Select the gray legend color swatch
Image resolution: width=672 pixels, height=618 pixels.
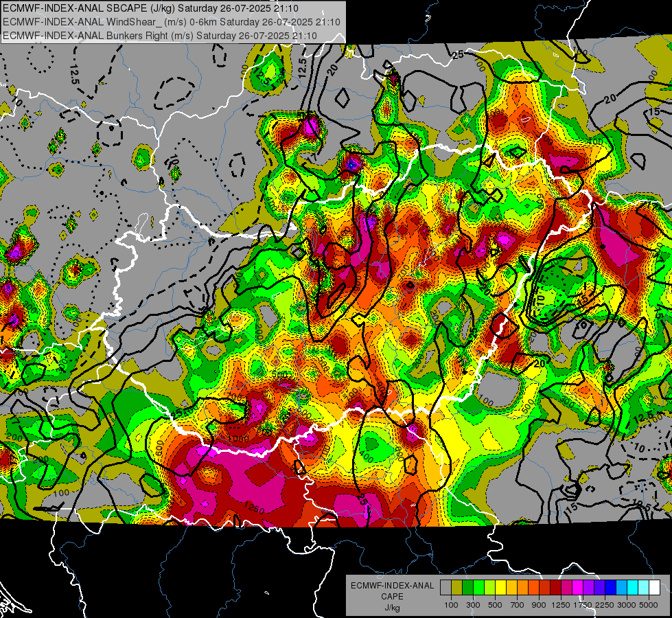445,588
